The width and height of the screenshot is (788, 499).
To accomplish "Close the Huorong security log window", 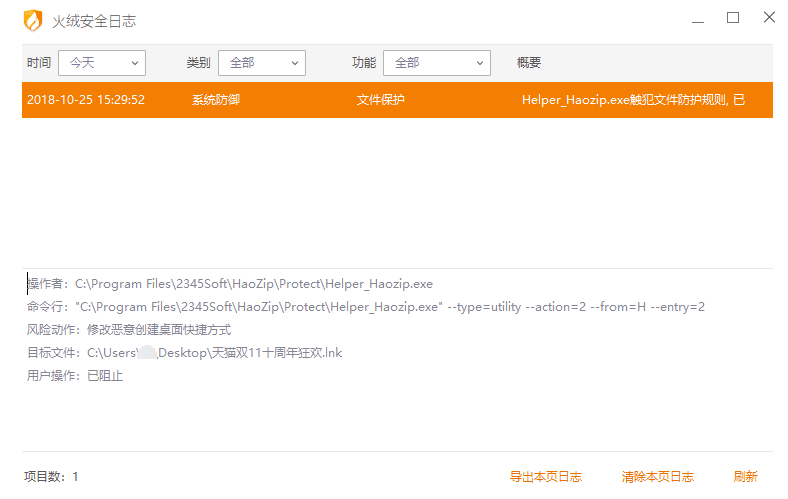I will pyautogui.click(x=769, y=18).
